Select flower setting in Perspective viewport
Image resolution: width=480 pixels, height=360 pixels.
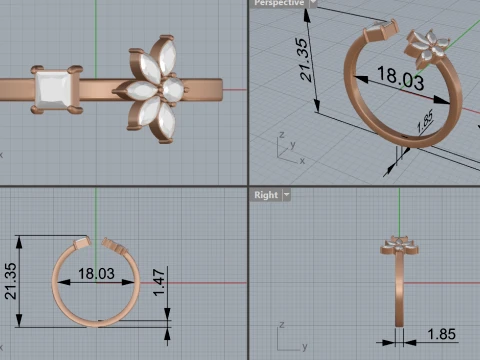tap(426, 49)
